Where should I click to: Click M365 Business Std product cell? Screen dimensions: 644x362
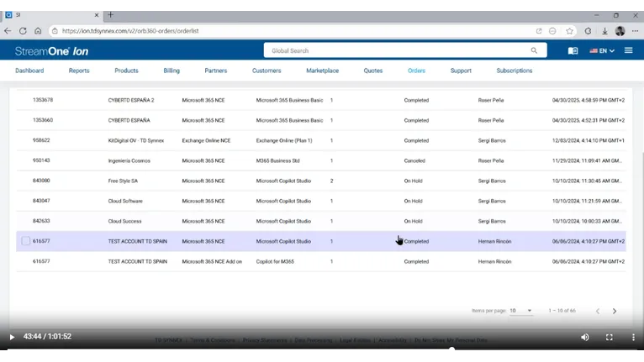pos(277,160)
